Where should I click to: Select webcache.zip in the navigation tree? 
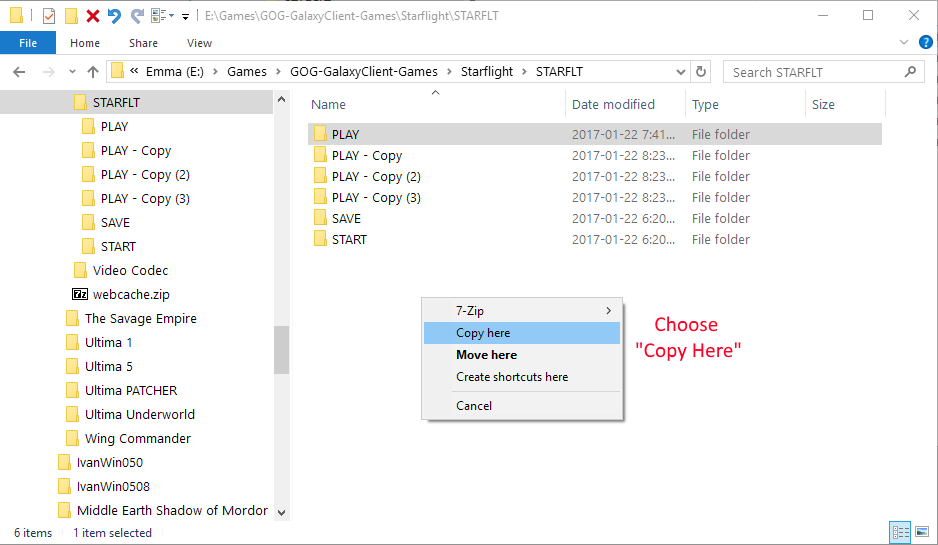[131, 294]
